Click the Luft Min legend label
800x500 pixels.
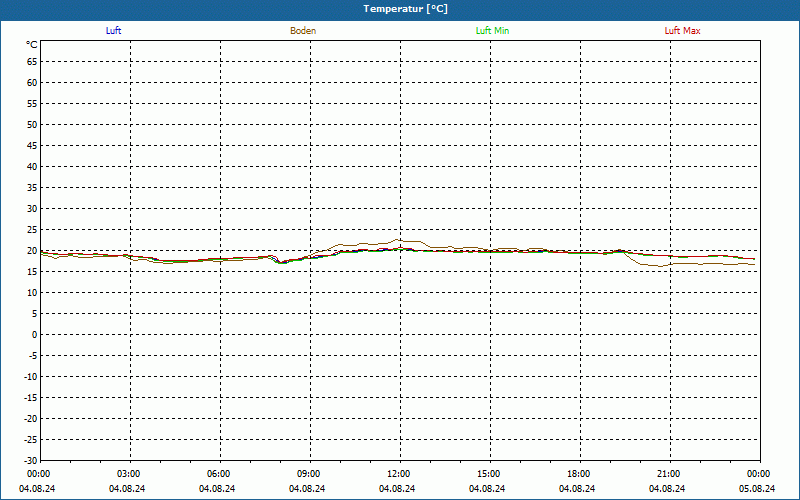pyautogui.click(x=492, y=31)
